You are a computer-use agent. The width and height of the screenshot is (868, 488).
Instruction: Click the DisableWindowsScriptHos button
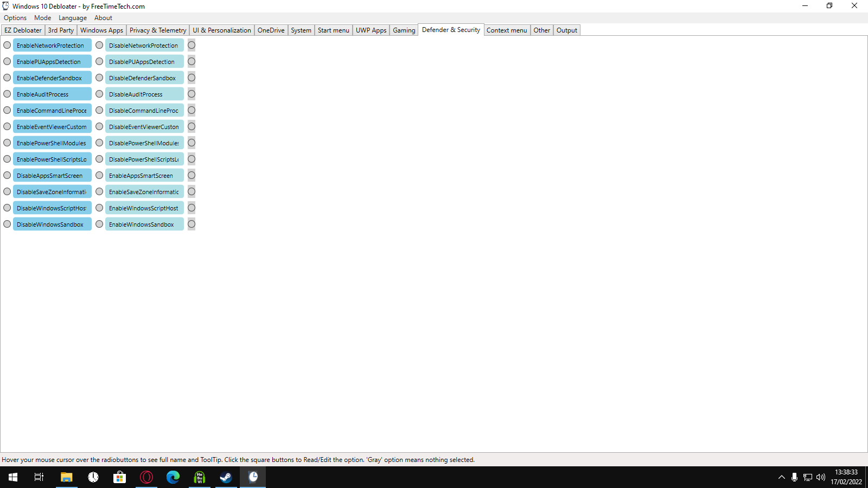click(x=52, y=208)
